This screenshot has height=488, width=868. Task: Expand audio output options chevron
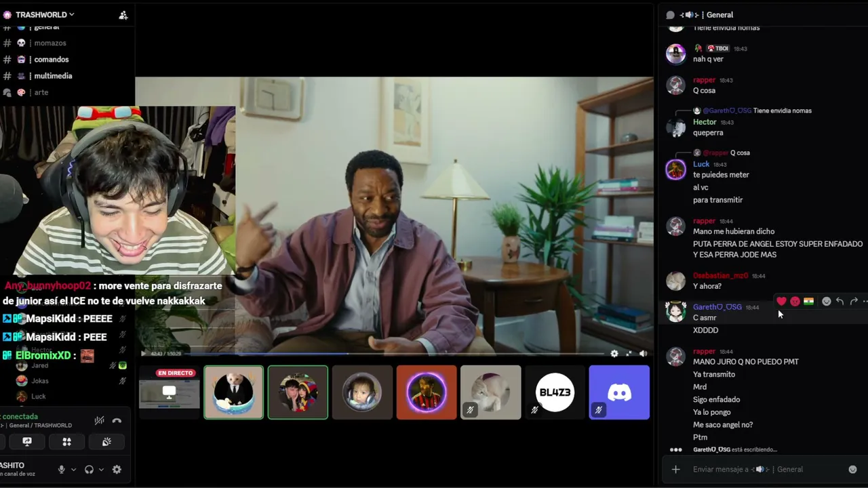(x=101, y=470)
